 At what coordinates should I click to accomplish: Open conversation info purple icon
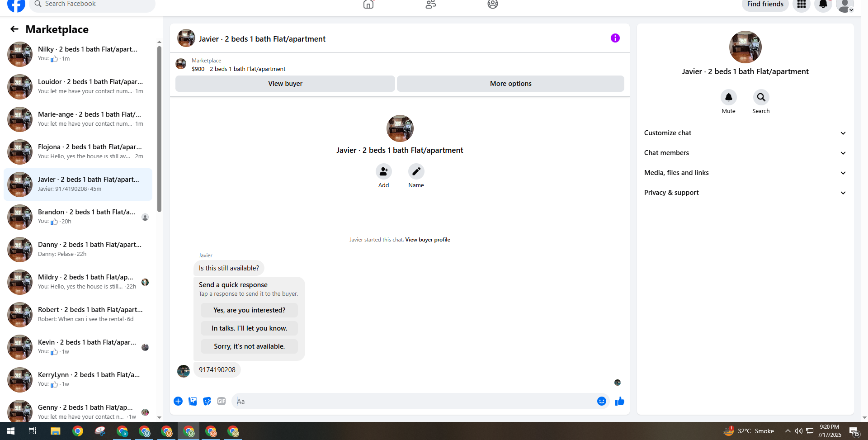coord(615,38)
